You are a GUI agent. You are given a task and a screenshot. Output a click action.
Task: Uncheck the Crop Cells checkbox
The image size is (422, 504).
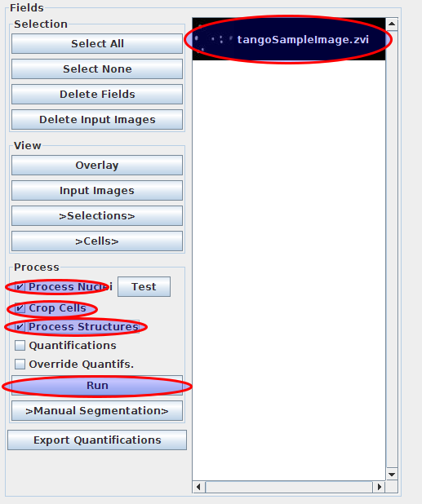(20, 308)
